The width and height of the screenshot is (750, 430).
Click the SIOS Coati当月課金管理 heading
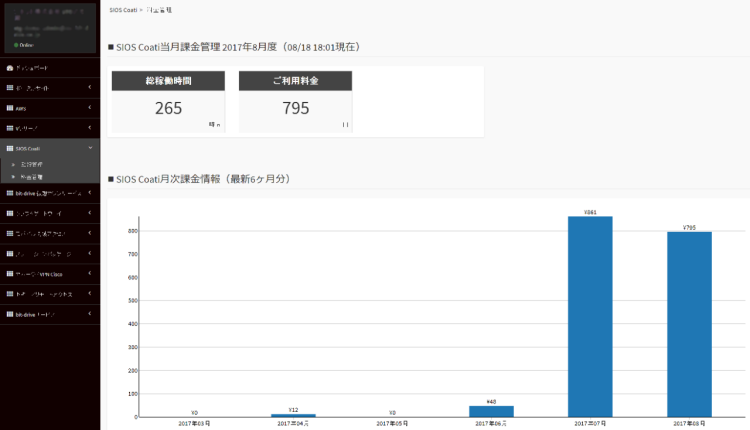click(x=234, y=47)
